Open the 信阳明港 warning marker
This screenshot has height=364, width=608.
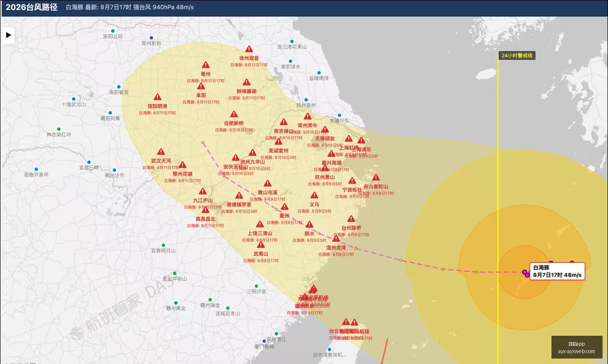coord(157,97)
